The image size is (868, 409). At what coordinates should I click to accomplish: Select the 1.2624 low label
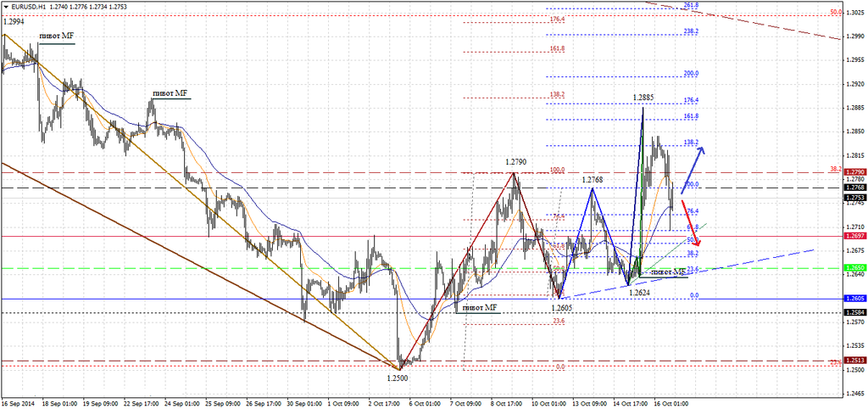tap(639, 291)
